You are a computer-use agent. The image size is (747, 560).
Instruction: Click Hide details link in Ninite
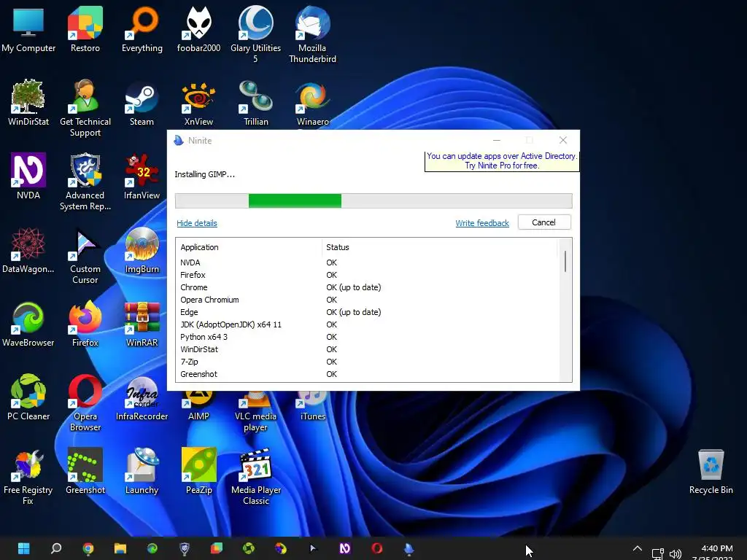197,223
